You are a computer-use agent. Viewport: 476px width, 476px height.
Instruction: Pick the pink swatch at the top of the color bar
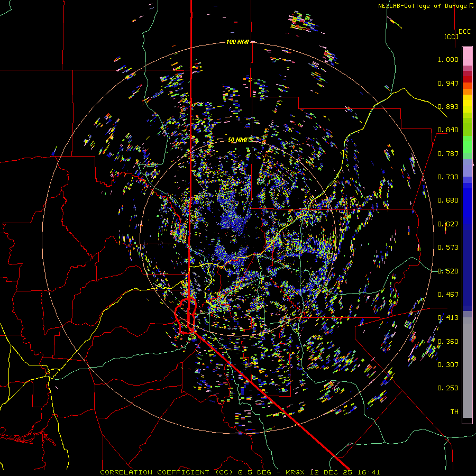[467, 57]
